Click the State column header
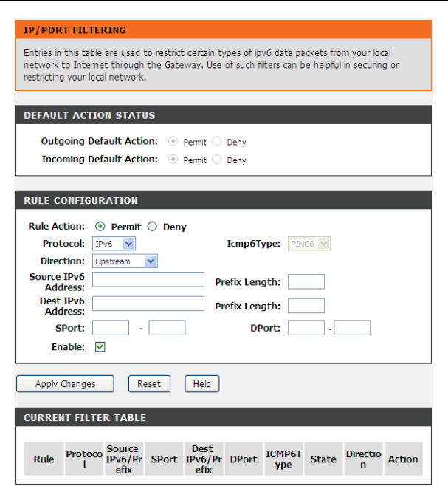Image resolution: width=448 pixels, height=486 pixels. (323, 459)
